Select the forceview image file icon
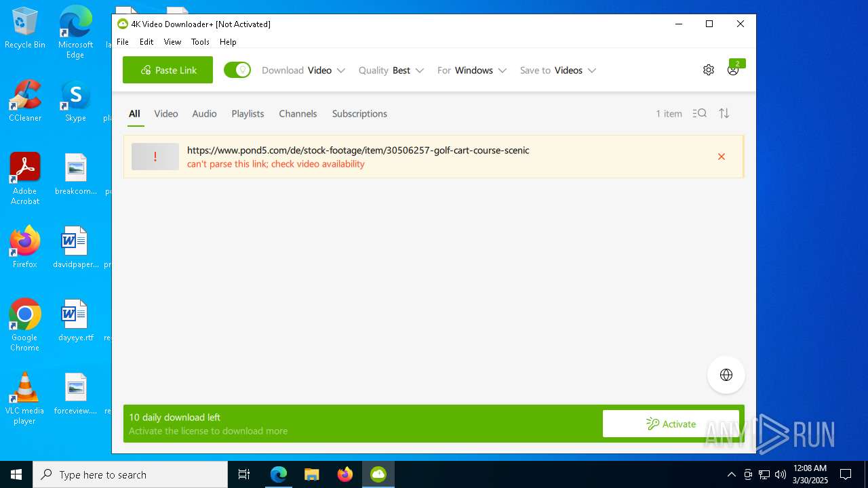This screenshot has width=868, height=488. coord(75,394)
